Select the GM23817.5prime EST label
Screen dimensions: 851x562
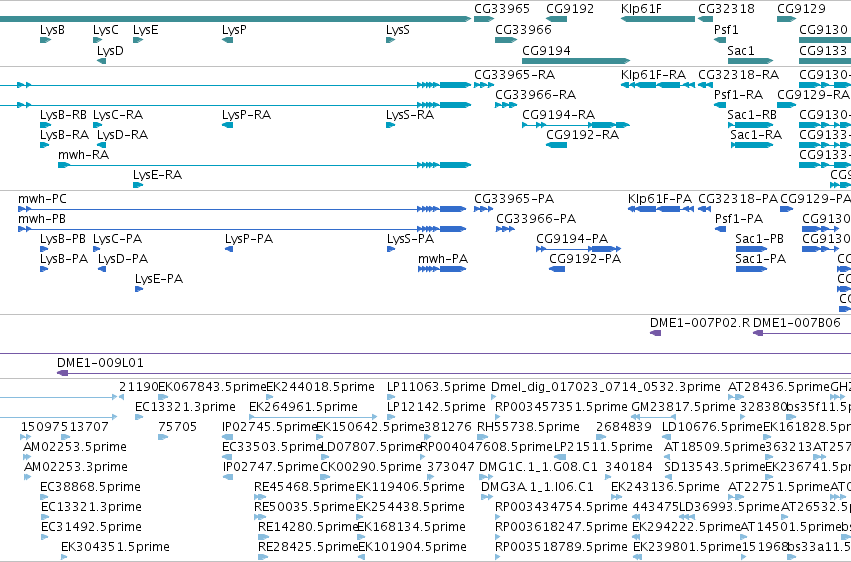click(x=683, y=407)
